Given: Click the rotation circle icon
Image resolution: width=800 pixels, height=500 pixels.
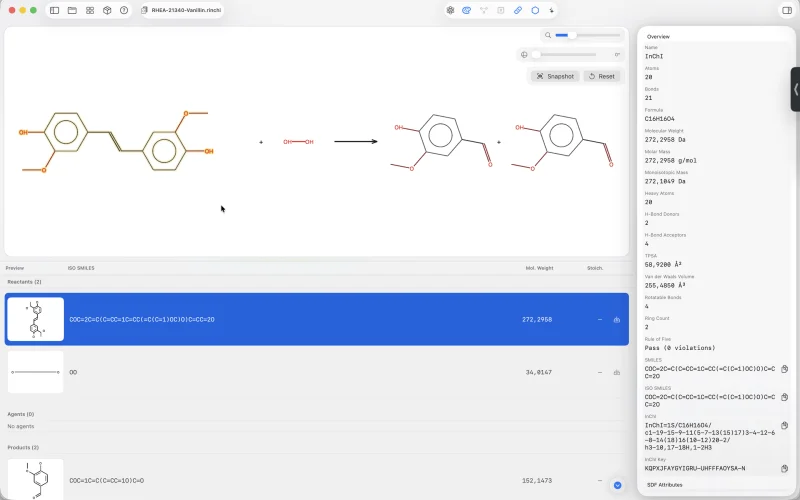Looking at the screenshot, I should (x=524, y=55).
